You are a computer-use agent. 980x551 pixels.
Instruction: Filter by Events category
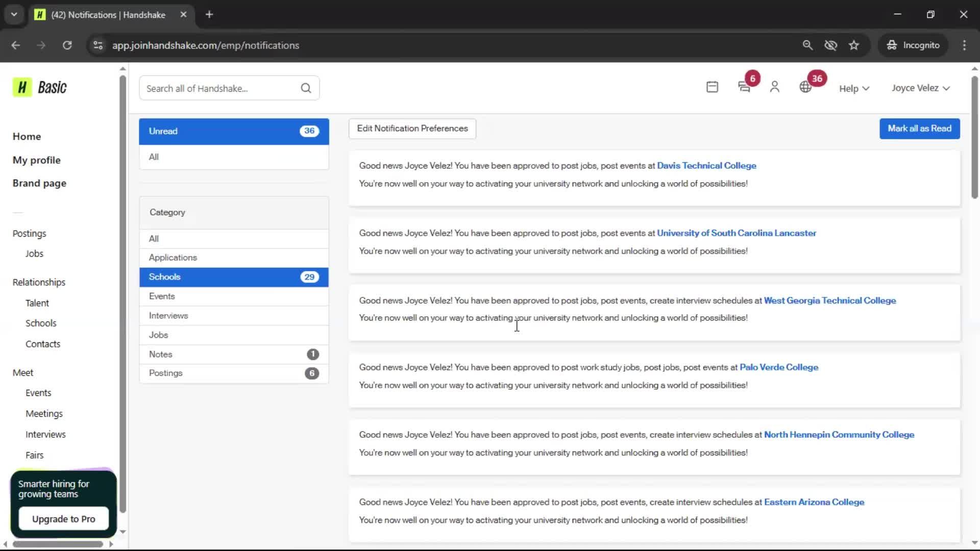[x=234, y=296]
